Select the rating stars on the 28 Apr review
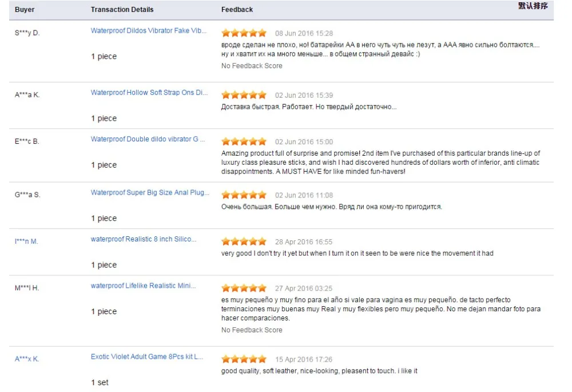This screenshot has width=572, height=392. point(243,241)
